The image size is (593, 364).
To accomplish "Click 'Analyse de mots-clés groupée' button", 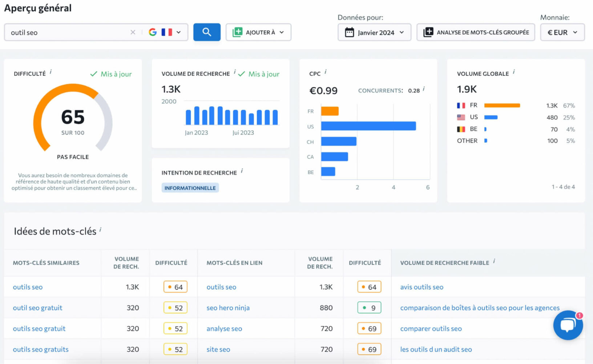I will 476,32.
